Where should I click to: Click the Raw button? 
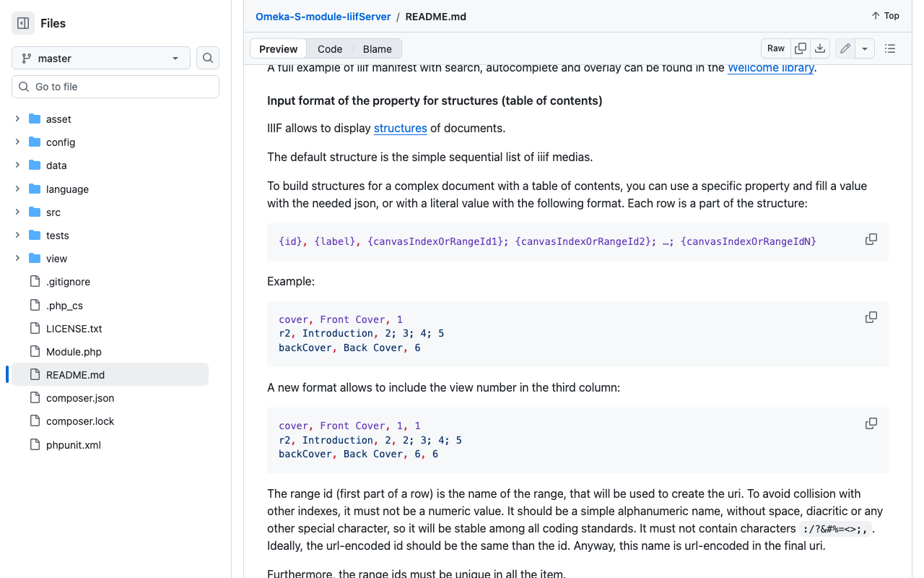click(x=776, y=48)
